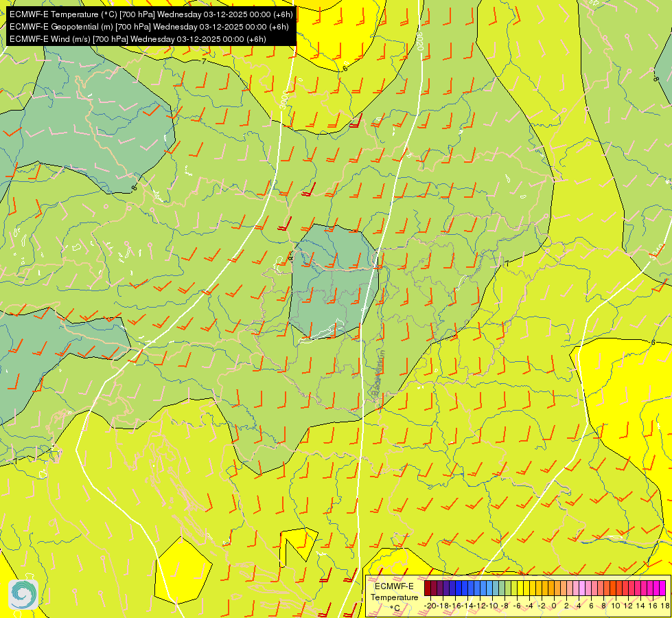The width and height of the screenshot is (672, 618).
Task: Click the -20 legend tick label
Action: pos(430,606)
